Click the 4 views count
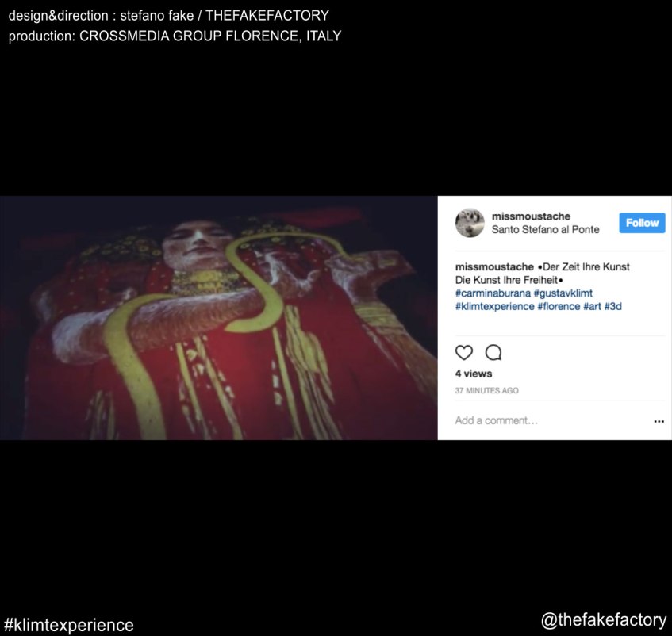 coord(474,374)
